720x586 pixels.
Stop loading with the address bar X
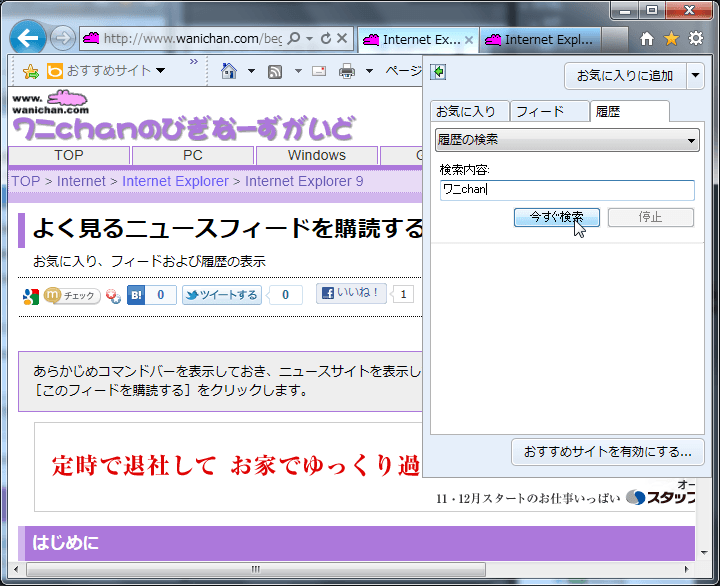[x=342, y=38]
